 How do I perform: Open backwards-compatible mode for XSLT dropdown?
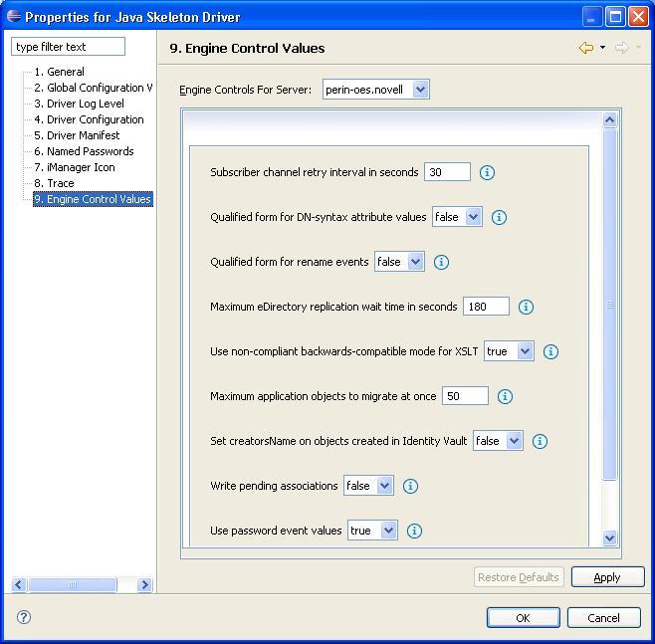[x=525, y=351]
